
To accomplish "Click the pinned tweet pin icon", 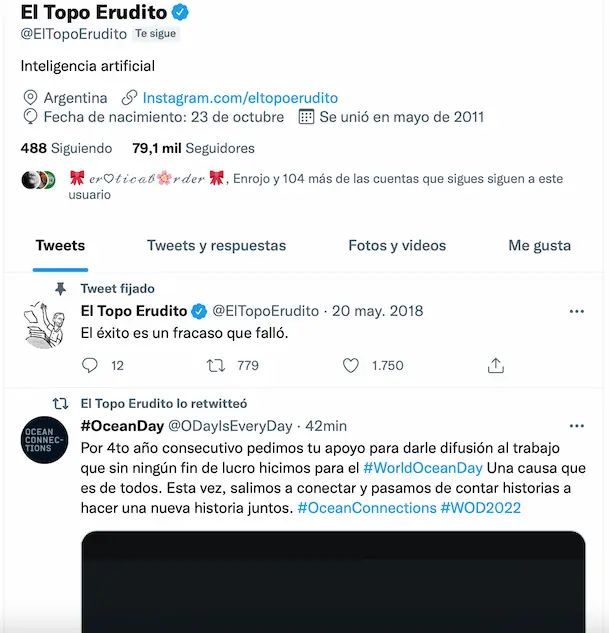I will [60, 288].
